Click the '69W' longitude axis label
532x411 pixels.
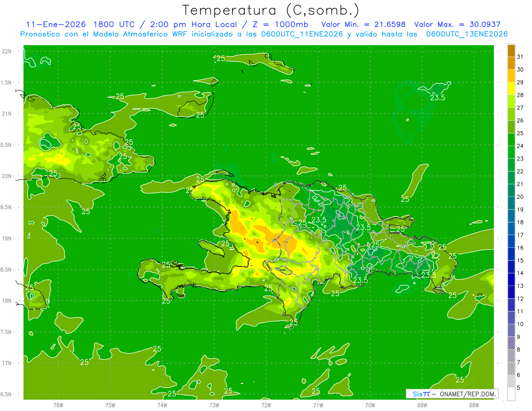pyautogui.click(x=422, y=405)
